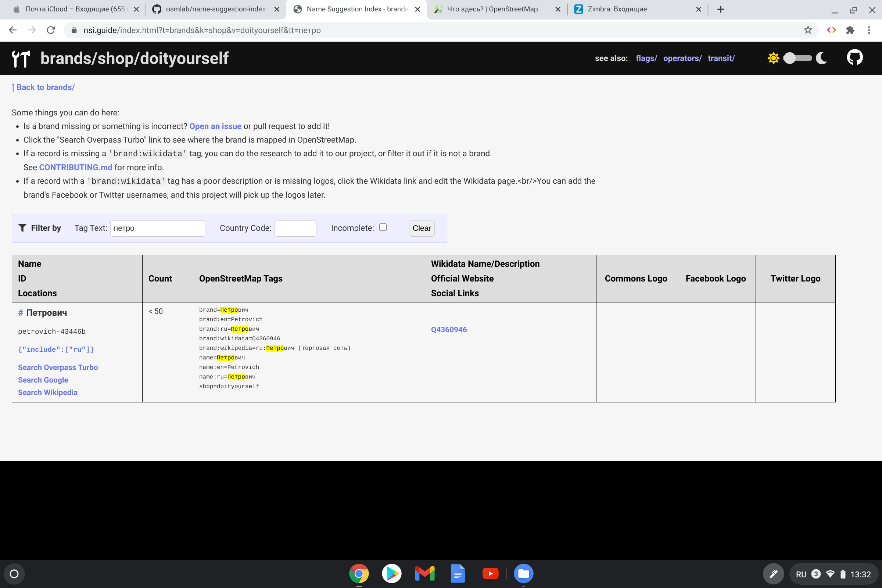Click the address bar URL

coord(202,31)
